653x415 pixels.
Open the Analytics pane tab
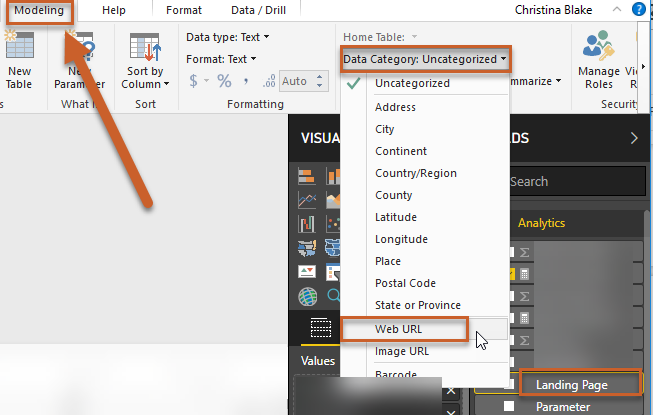pos(541,223)
